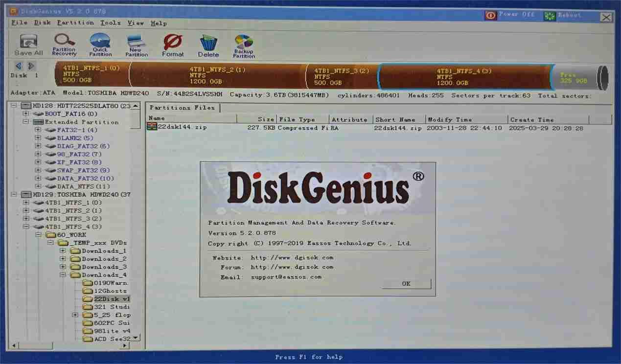Select the 22dsk144.zip file icon
621x364 pixels.
click(152, 127)
